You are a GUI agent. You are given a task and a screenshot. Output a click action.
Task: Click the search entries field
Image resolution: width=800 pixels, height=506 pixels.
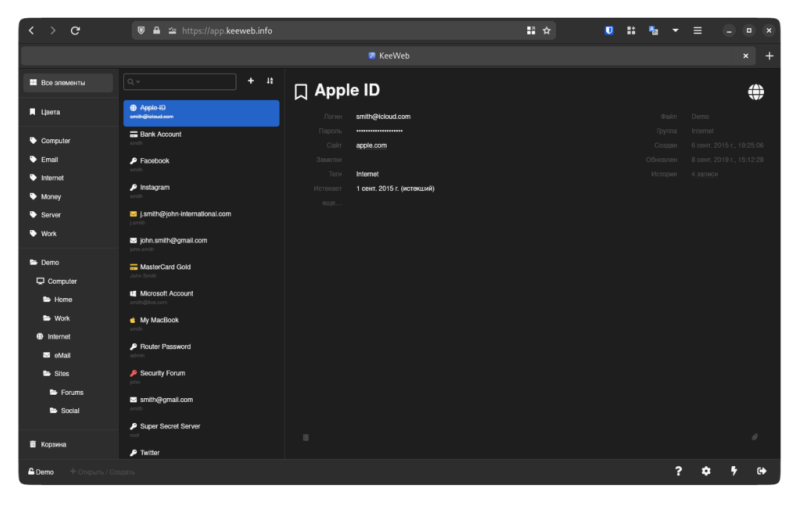180,82
